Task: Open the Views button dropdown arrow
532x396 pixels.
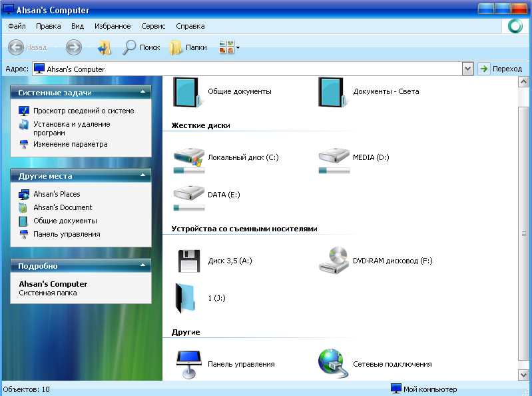Action: click(x=238, y=47)
